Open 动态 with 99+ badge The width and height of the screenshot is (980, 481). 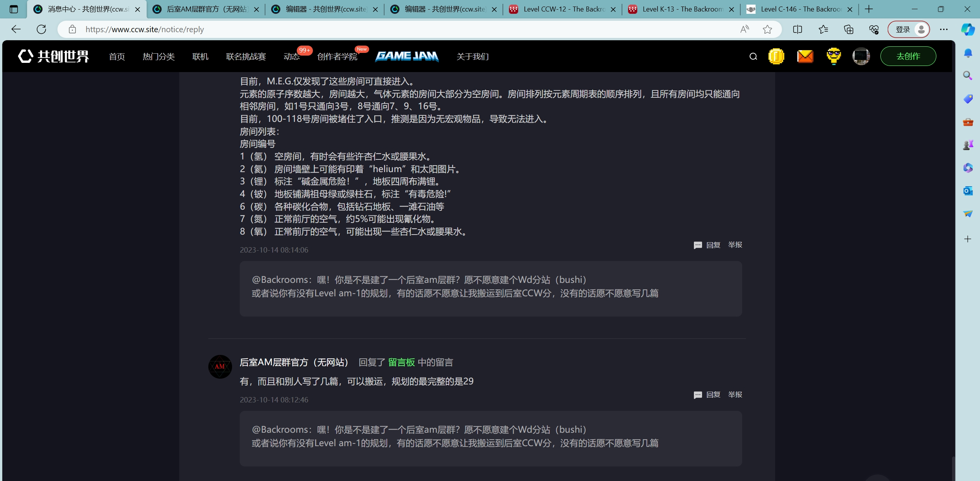(x=291, y=56)
